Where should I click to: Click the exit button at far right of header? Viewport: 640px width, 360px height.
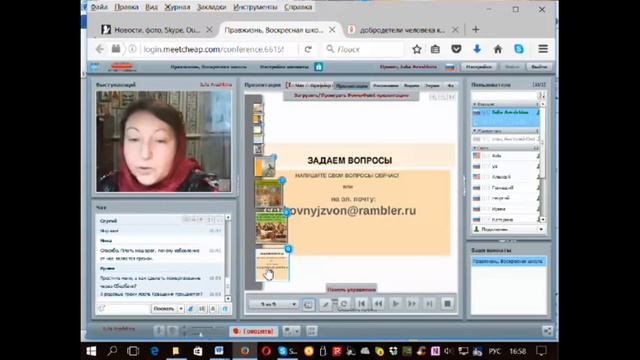coord(539,67)
